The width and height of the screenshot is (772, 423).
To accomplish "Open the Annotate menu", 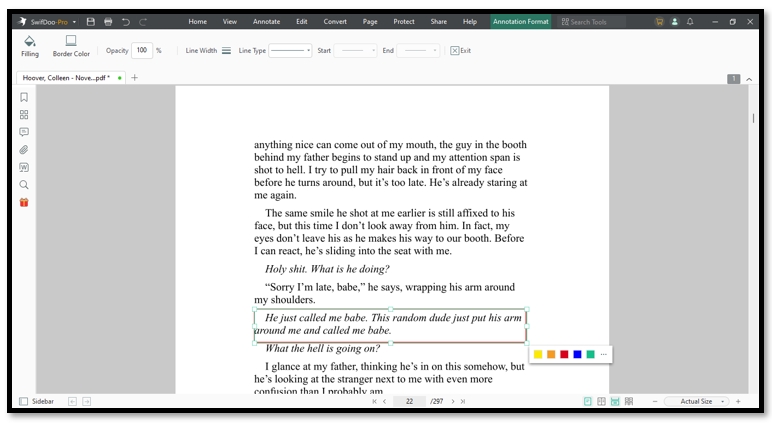I will click(266, 22).
